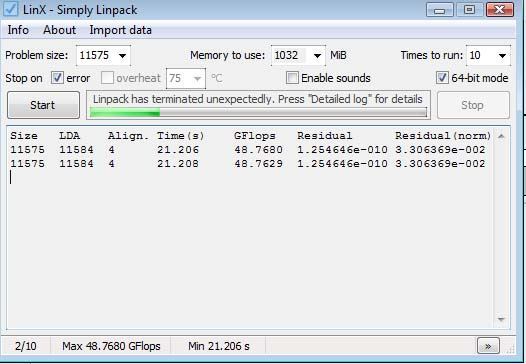
Task: Enable sounds checkbox
Action: [292, 78]
